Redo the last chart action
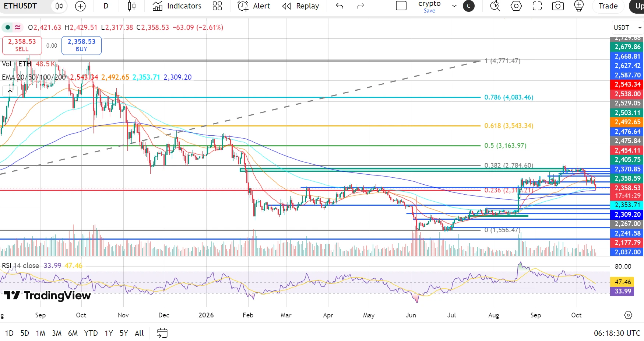Image resolution: width=644 pixels, height=341 pixels. [x=360, y=6]
